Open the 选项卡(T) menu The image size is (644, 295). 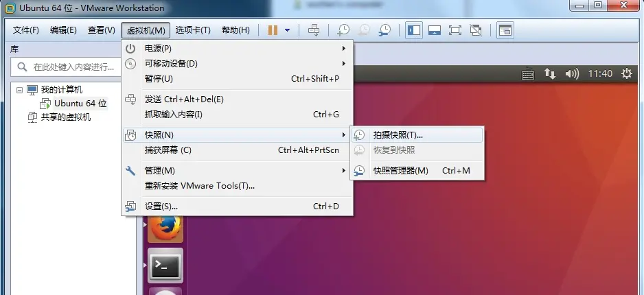[193, 30]
